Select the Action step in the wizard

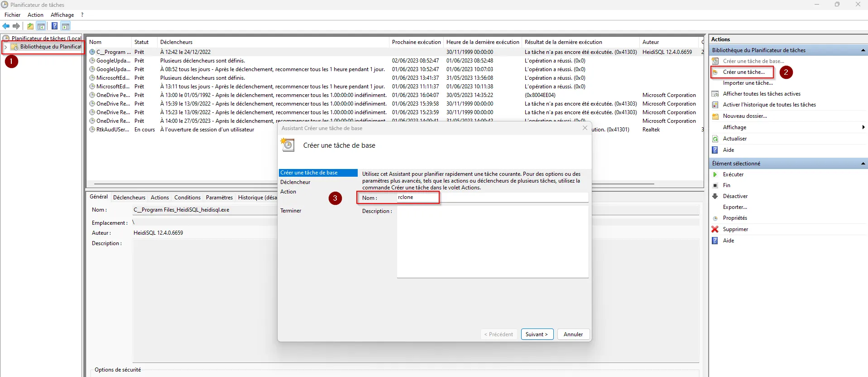tap(288, 192)
